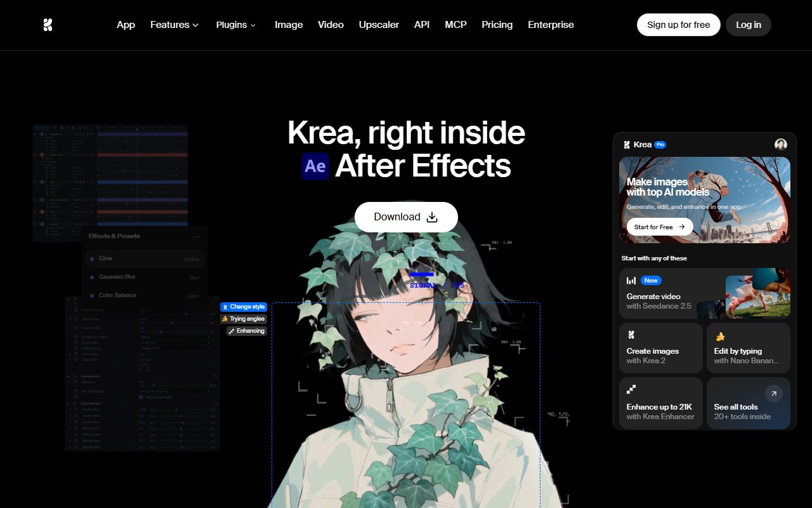Visit the API link in the navbar

422,25
